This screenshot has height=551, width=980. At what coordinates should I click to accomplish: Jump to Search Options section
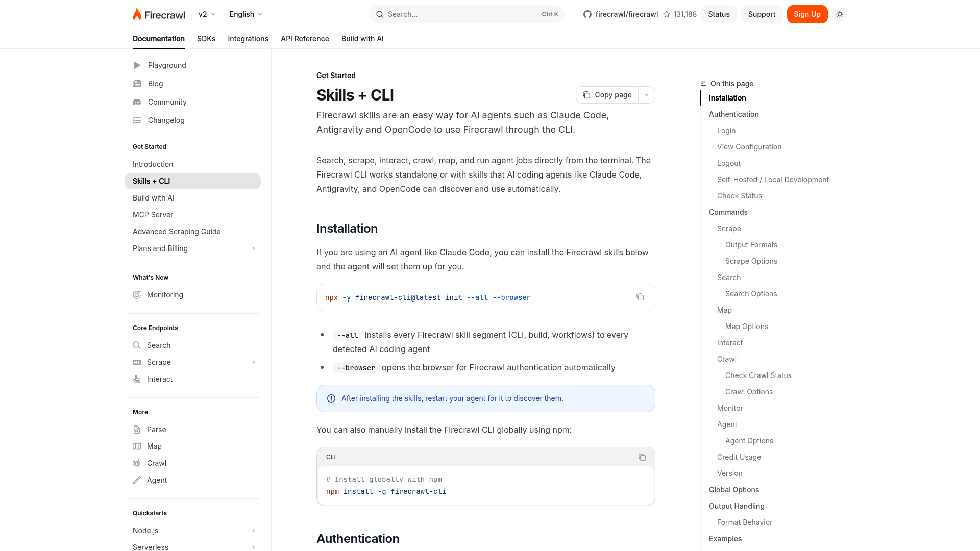pyautogui.click(x=751, y=294)
